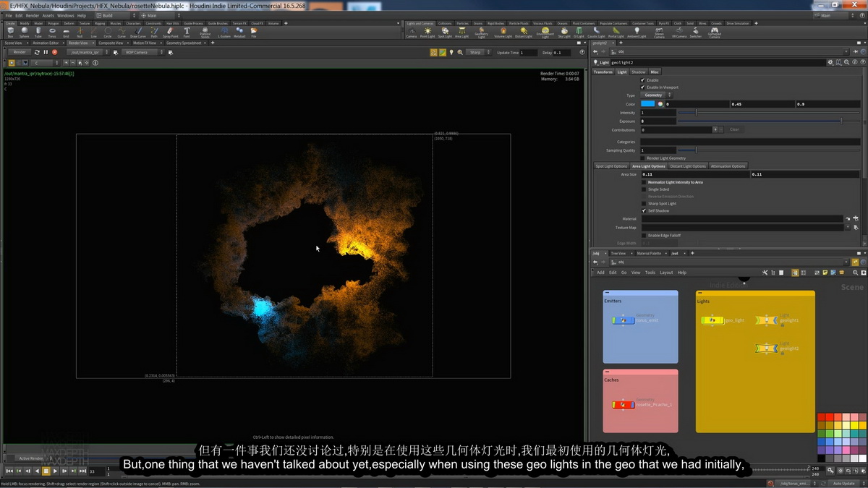Image resolution: width=868 pixels, height=488 pixels.
Task: Select the Sphere shelf tool
Action: pos(24,33)
